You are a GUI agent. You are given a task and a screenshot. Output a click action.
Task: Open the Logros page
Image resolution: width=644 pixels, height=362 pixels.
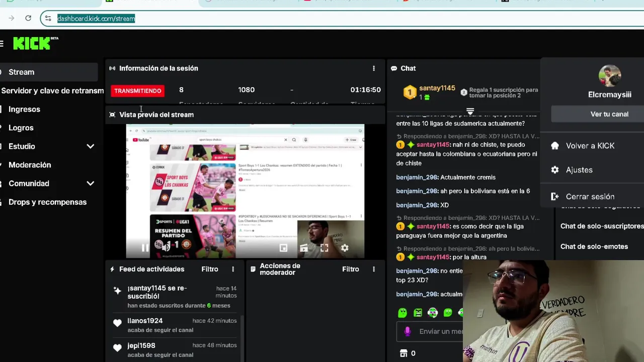pyautogui.click(x=21, y=128)
